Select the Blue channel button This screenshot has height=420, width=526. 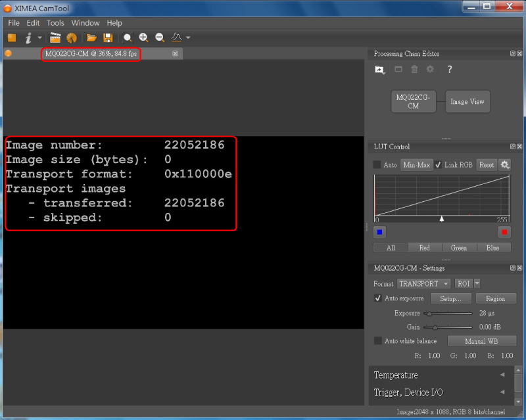(x=493, y=248)
